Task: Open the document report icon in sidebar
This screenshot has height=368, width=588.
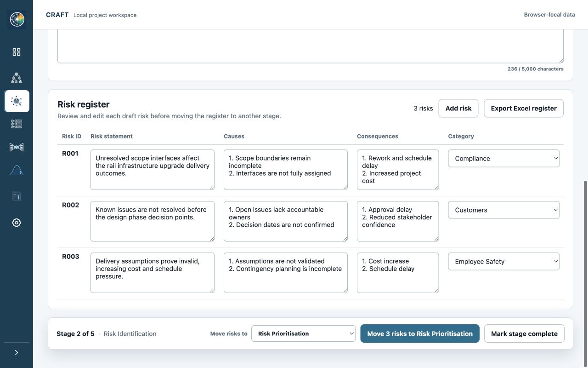Action: click(17, 196)
